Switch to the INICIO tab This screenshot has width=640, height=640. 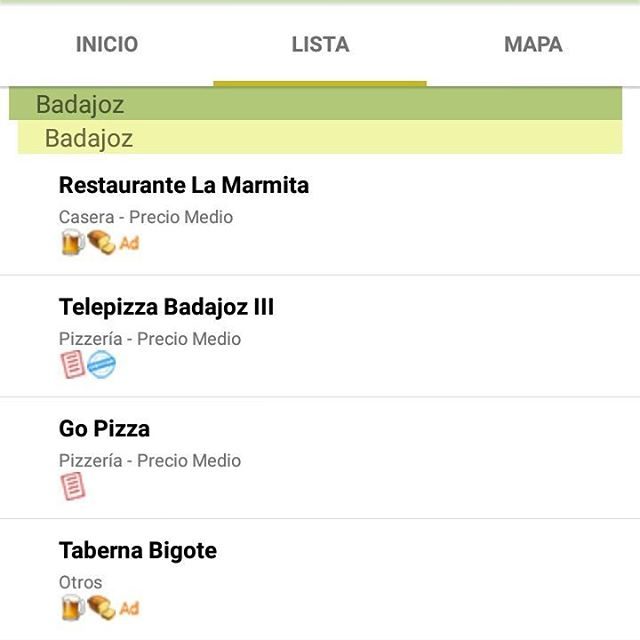click(x=107, y=44)
